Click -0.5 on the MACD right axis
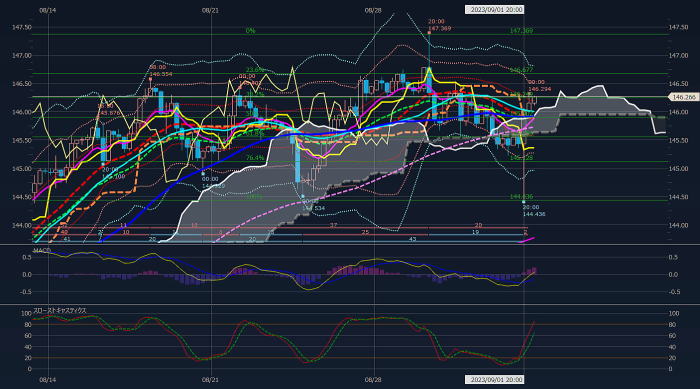700x389 pixels. (675, 292)
